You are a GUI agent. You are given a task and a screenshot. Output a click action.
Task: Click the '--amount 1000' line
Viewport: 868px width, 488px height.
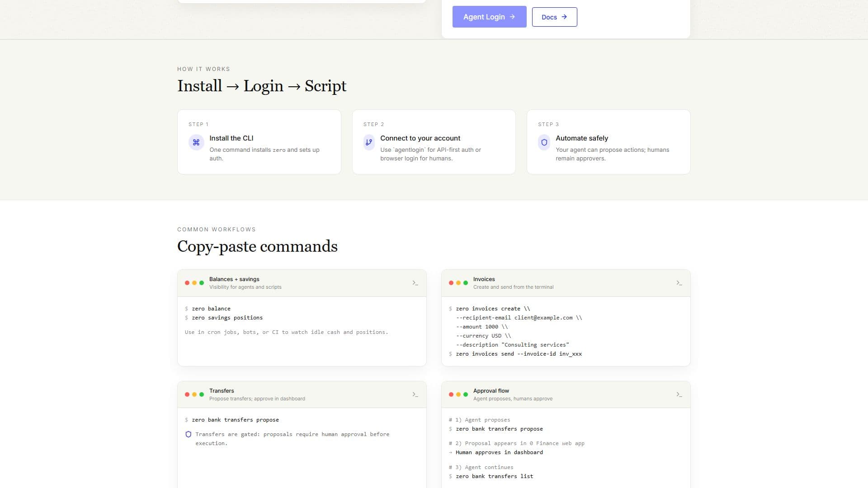[x=482, y=327]
